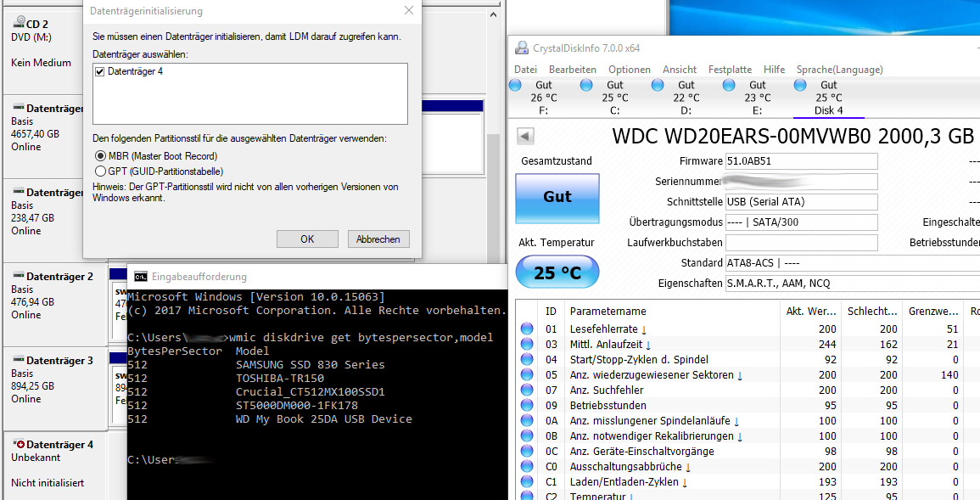Go to the previous disk arrow button

pyautogui.click(x=525, y=137)
